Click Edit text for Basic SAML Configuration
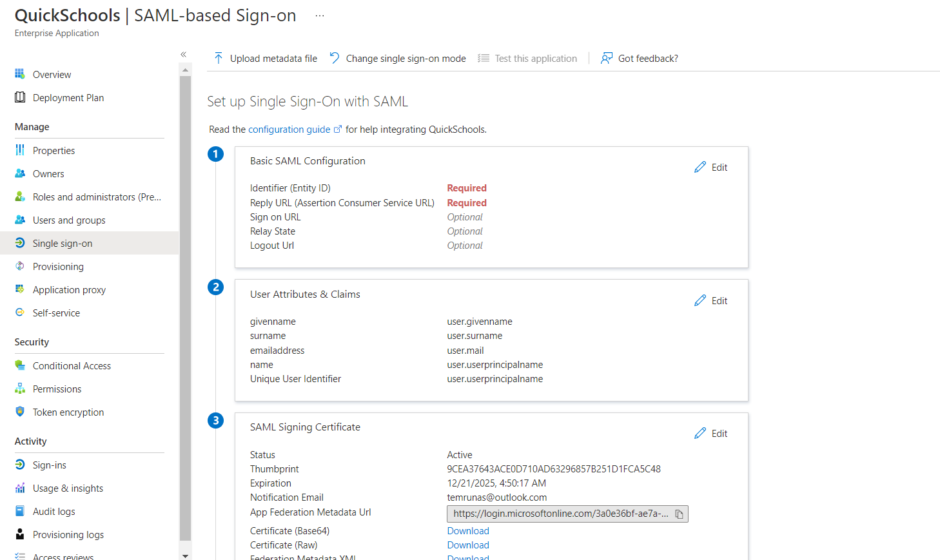The height and width of the screenshot is (560, 940). point(720,167)
